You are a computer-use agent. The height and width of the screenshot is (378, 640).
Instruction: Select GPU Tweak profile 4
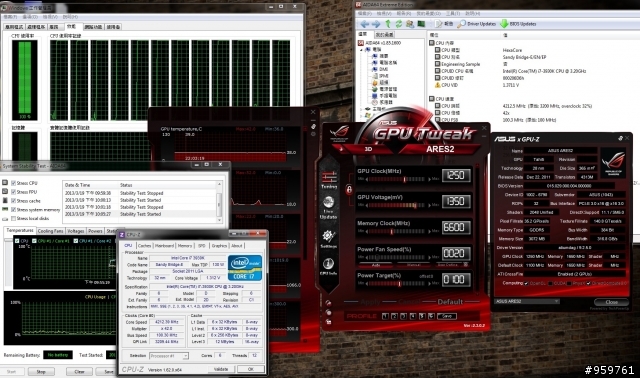click(413, 316)
